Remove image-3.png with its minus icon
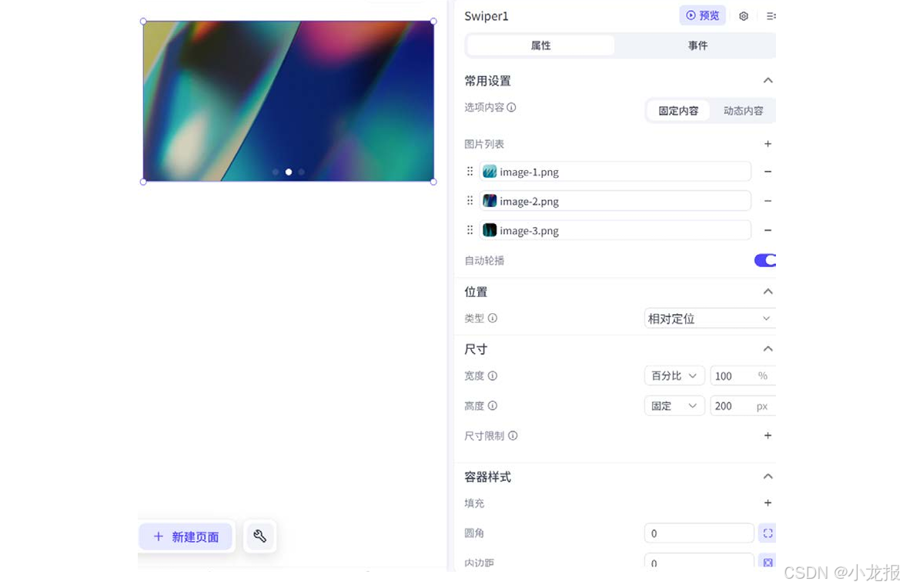Viewport: 903px width, 588px height. coord(768,230)
